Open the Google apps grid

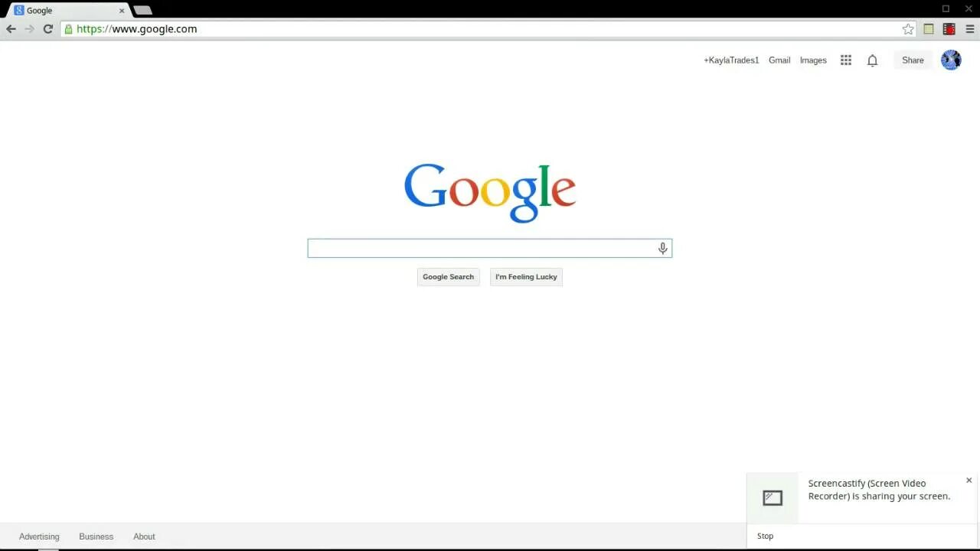(846, 60)
